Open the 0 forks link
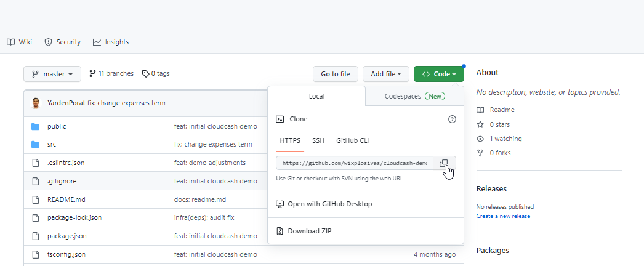The width and height of the screenshot is (644, 266). click(493, 153)
